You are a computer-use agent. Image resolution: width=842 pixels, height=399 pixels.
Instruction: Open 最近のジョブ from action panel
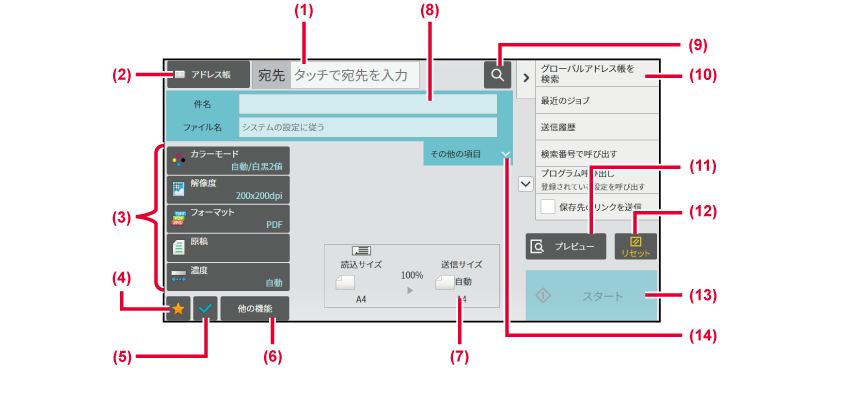[596, 100]
